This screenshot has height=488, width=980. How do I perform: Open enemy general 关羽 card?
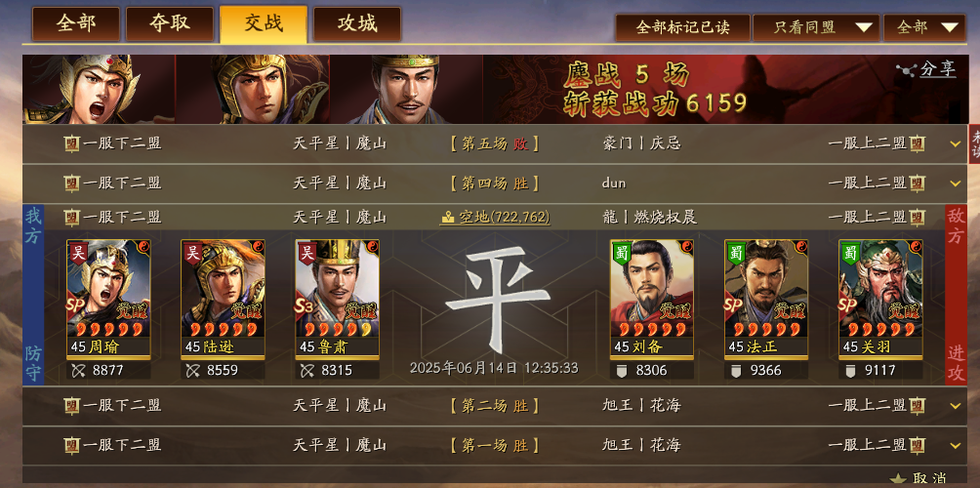pos(880,300)
